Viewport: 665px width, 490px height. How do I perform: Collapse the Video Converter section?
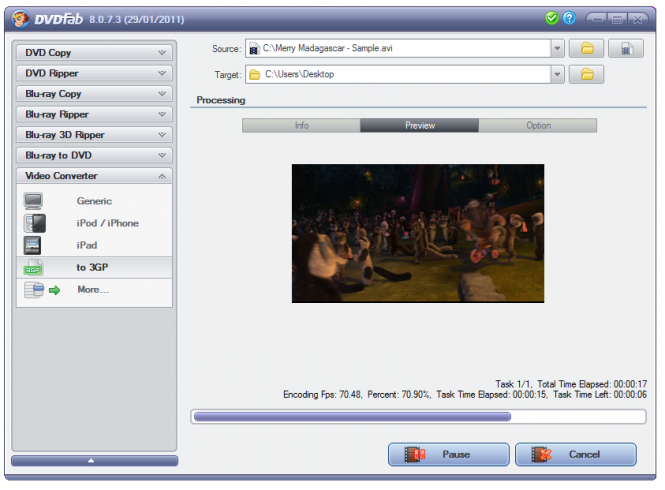click(x=94, y=176)
